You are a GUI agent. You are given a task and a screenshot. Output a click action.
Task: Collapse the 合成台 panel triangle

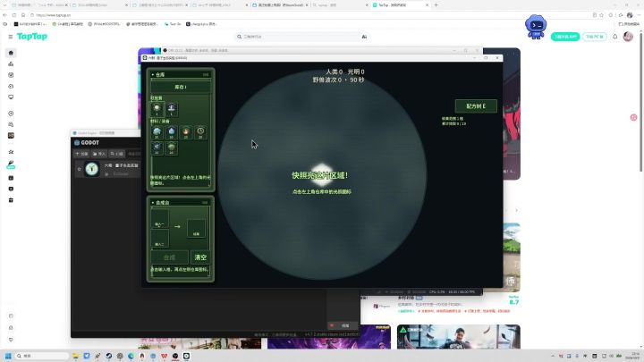(x=153, y=203)
